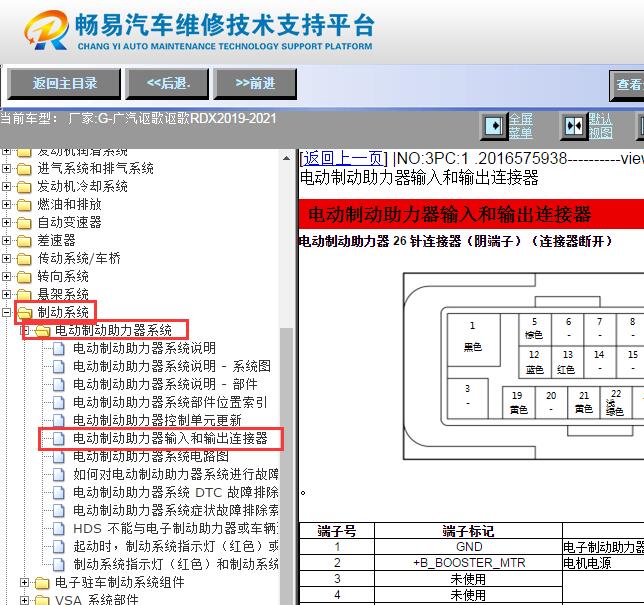Toggle the 默认视图 default view icon
644x605 pixels.
click(574, 126)
